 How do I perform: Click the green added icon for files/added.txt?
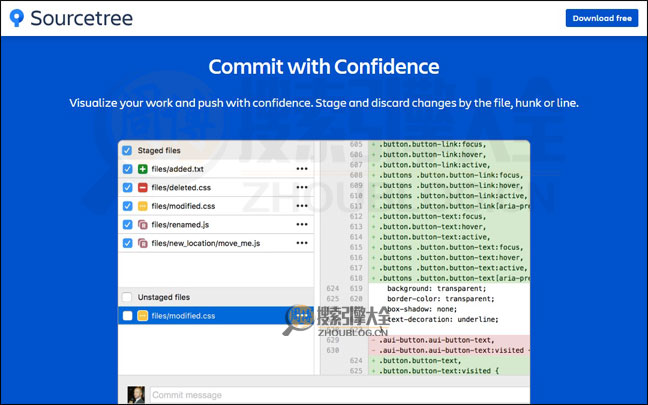tap(142, 169)
